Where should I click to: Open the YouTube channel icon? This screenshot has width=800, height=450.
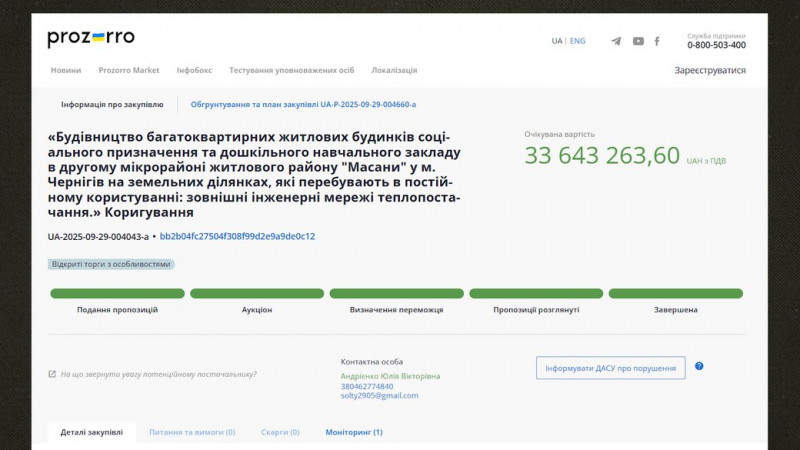click(638, 41)
